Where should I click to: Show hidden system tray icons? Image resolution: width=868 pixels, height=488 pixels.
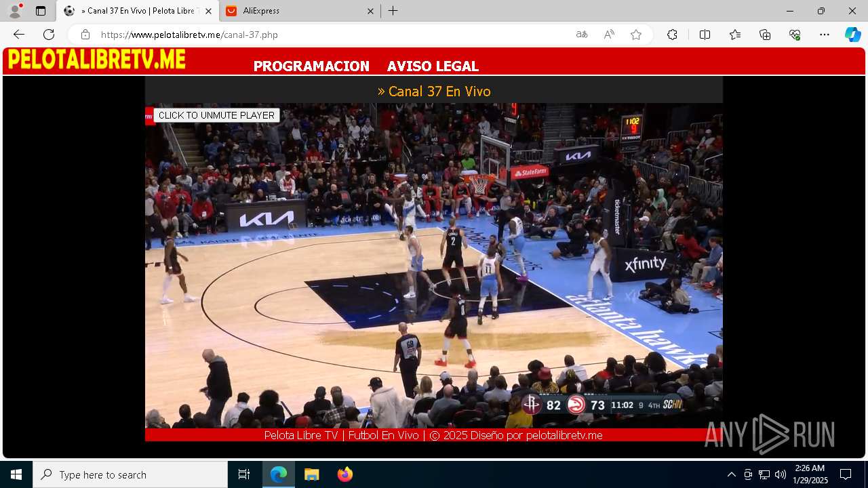point(731,474)
